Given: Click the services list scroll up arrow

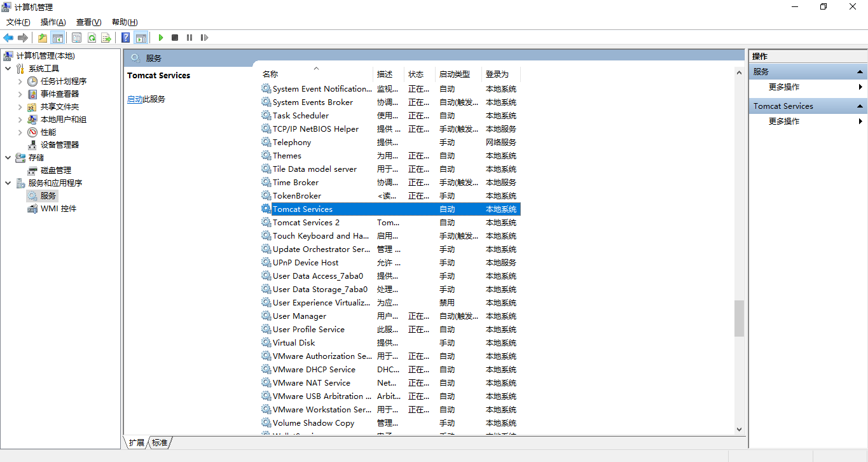Looking at the screenshot, I should 739,73.
